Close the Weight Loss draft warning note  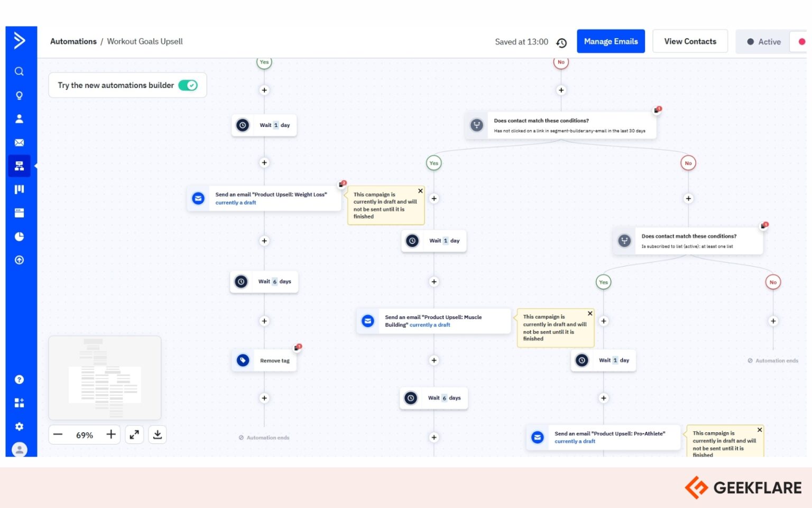[421, 191]
